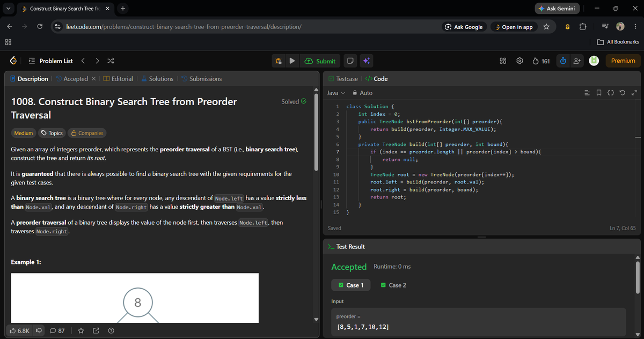Select the Code tab
The image size is (644, 339).
point(376,79)
